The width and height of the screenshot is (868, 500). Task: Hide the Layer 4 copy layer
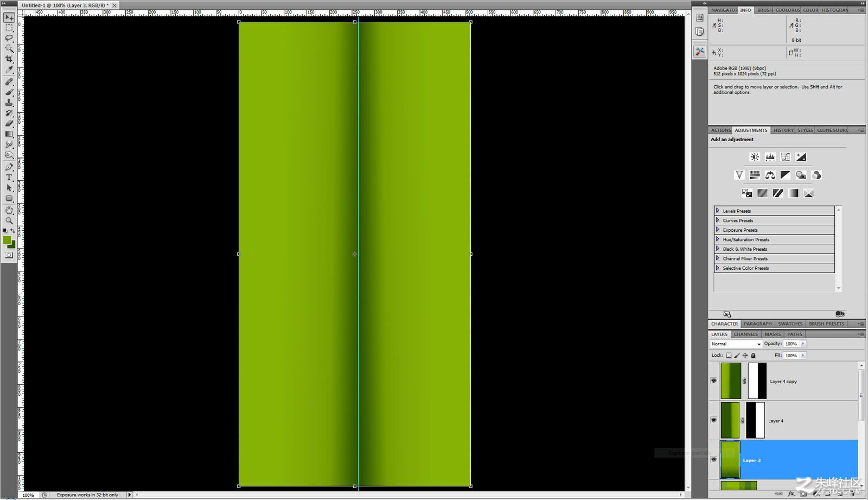point(714,381)
